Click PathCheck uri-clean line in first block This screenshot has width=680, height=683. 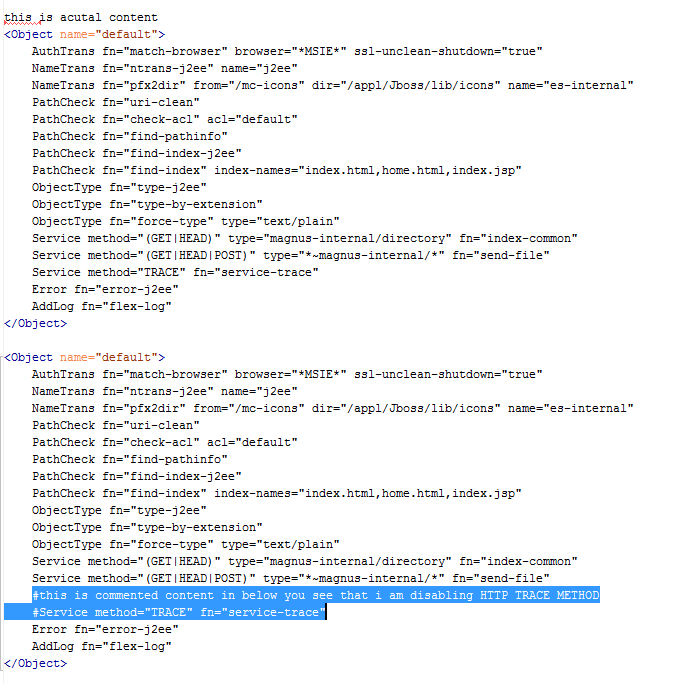click(116, 102)
